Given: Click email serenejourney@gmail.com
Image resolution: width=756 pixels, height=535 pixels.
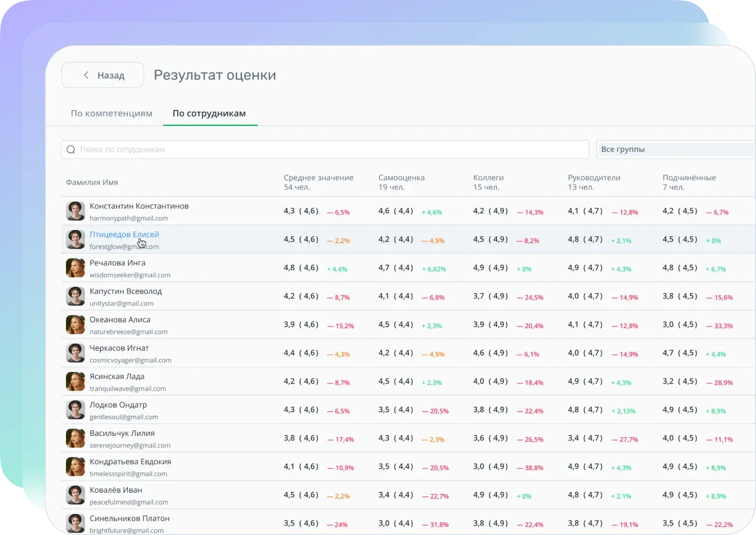Looking at the screenshot, I should 130,445.
